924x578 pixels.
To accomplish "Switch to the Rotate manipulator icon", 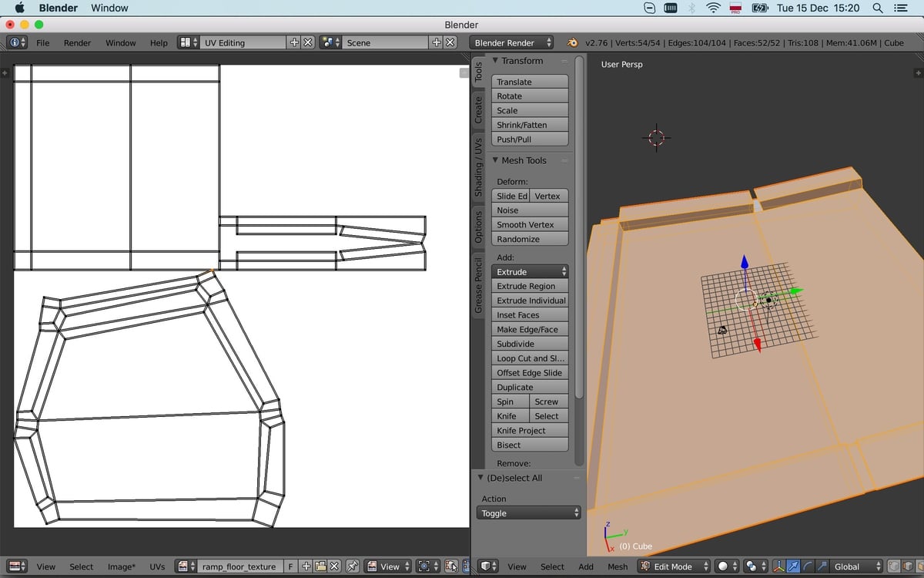I will (x=807, y=566).
